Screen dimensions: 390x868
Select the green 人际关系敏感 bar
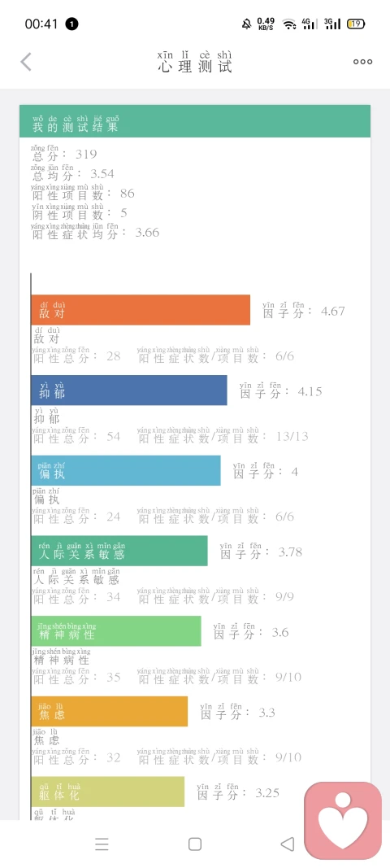coord(119,551)
